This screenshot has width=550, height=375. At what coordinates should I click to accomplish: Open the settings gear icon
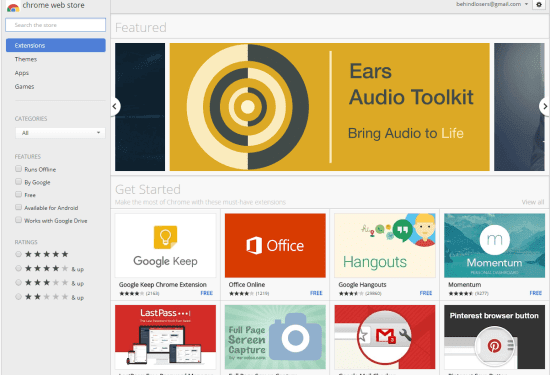(539, 5)
